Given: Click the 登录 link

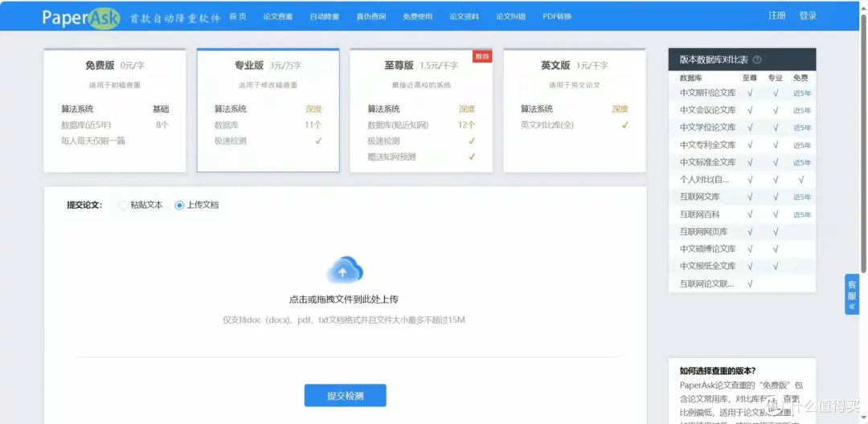Looking at the screenshot, I should 808,15.
